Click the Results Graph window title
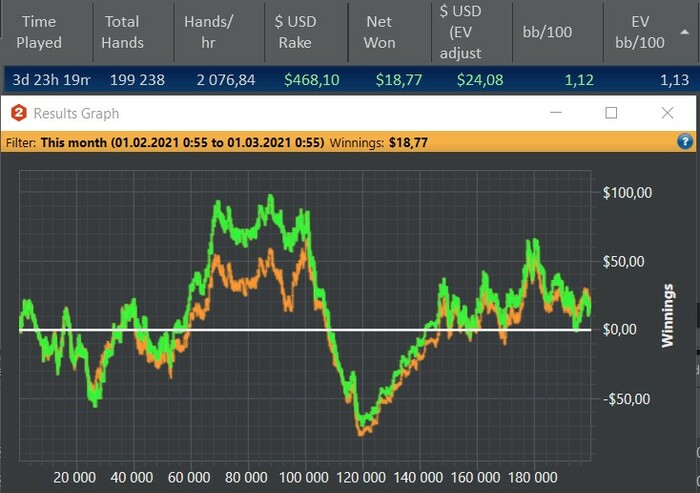This screenshot has height=493, width=700. coord(76,113)
